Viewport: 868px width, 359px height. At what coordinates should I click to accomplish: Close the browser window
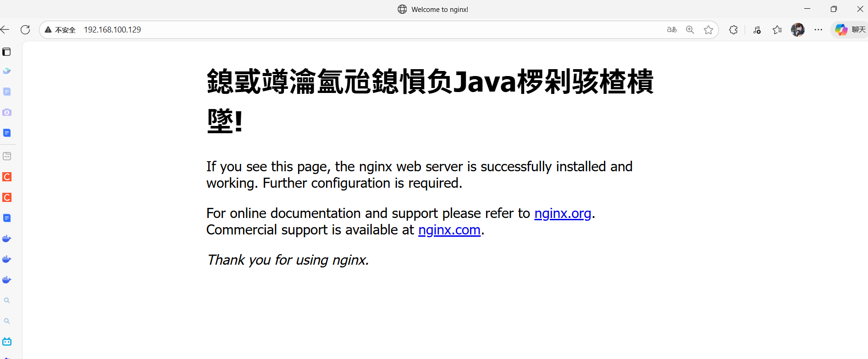(x=860, y=9)
